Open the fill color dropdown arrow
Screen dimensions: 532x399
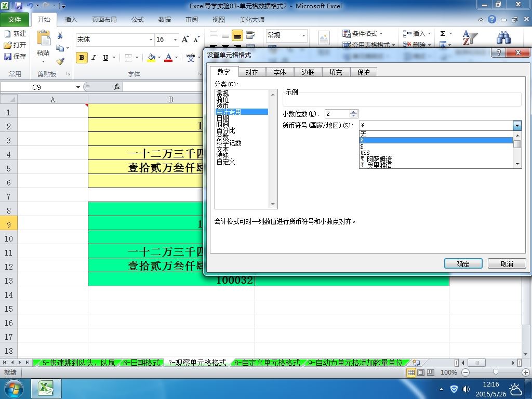click(x=159, y=58)
